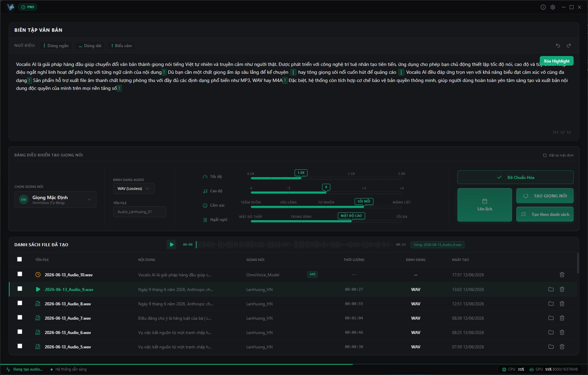The height and width of the screenshot is (375, 588).
Task: Click the Xóa Highlight button
Action: click(557, 61)
